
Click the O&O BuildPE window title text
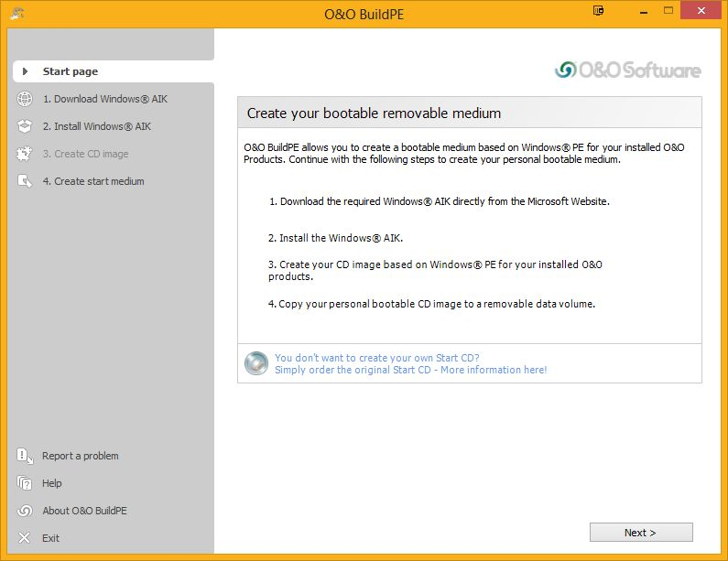click(x=364, y=14)
